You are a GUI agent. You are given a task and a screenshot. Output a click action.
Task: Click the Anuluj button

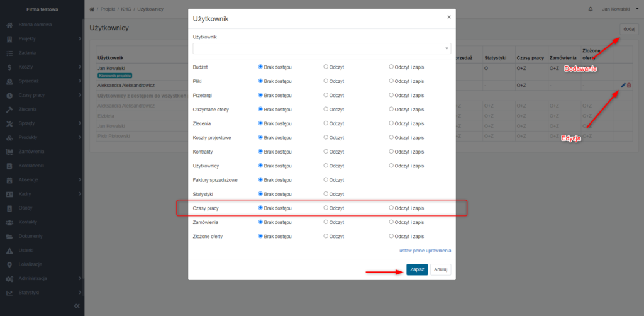[441, 269]
